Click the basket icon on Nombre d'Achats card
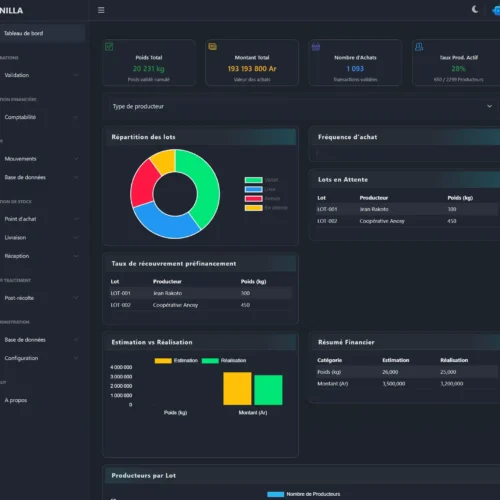 pyautogui.click(x=316, y=47)
